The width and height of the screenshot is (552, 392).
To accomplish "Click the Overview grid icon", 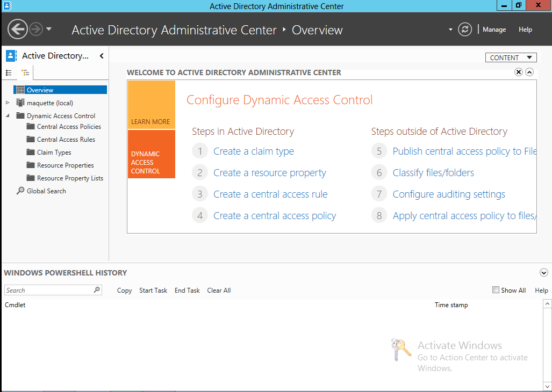I will click(20, 90).
